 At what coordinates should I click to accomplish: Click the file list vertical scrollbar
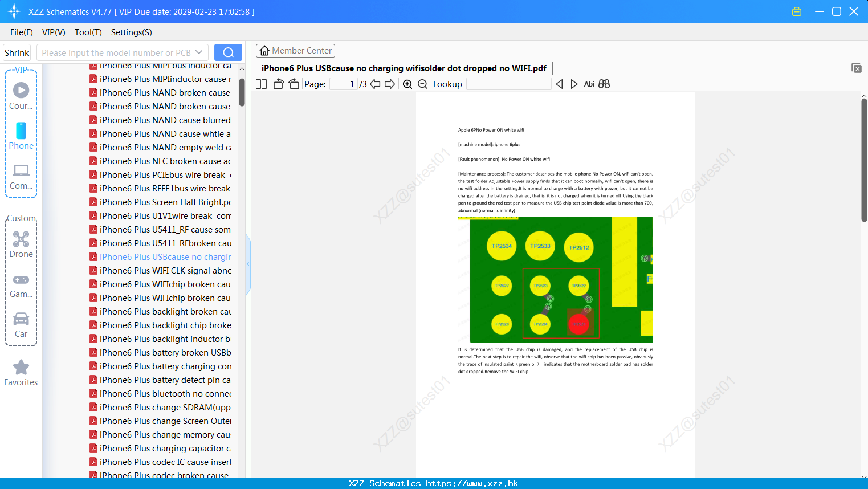242,92
